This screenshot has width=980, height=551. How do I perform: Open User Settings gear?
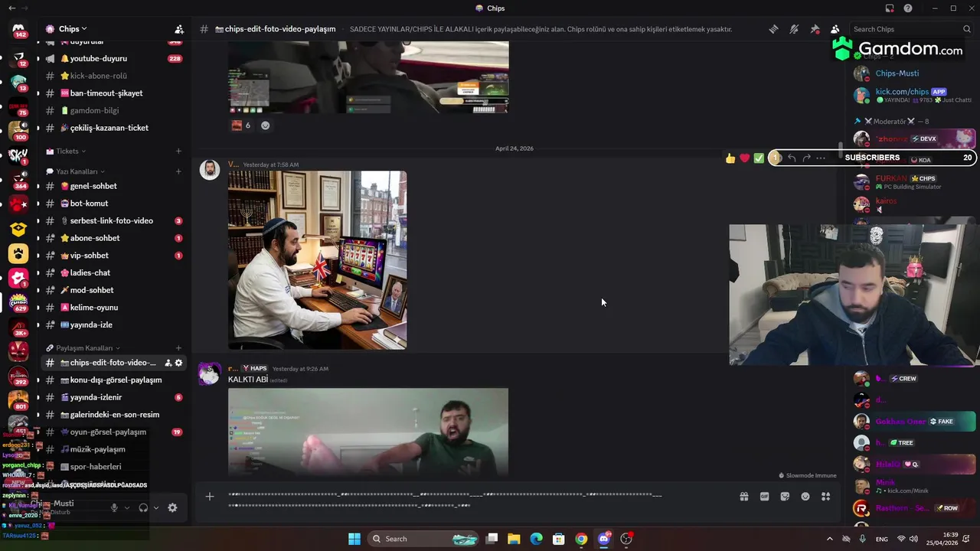click(172, 507)
